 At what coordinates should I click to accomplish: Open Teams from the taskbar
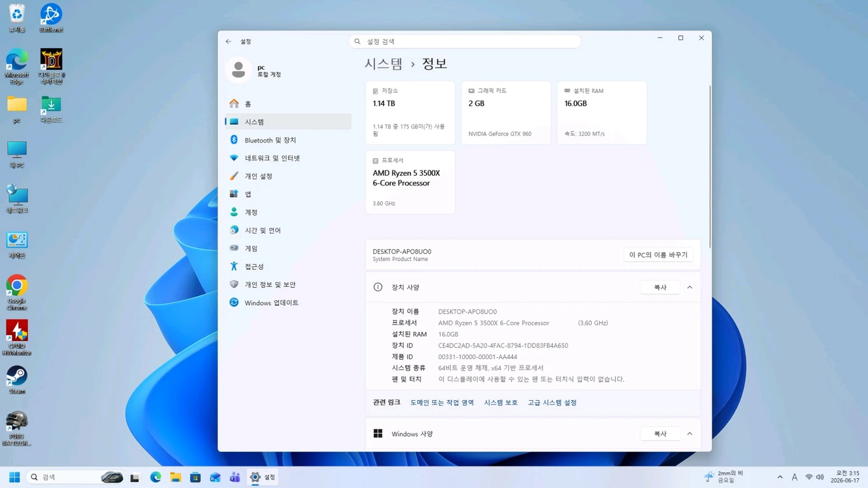point(235,478)
